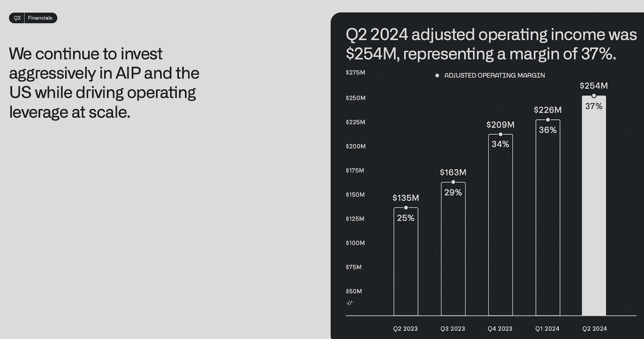The height and width of the screenshot is (339, 644).
Task: Click the Q2 tag in the header pill
Action: 17,18
